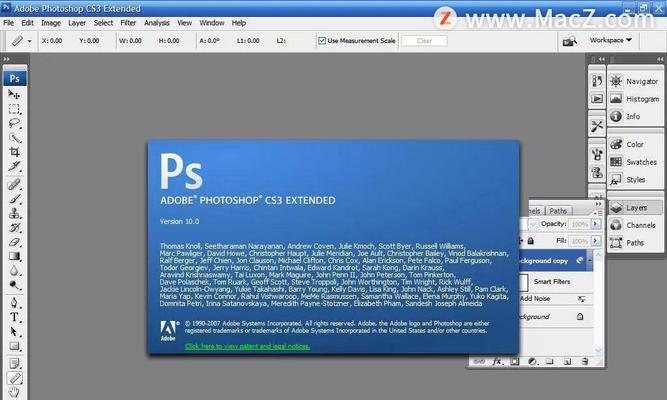
Task: Open the File menu
Action: pyautogui.click(x=9, y=23)
